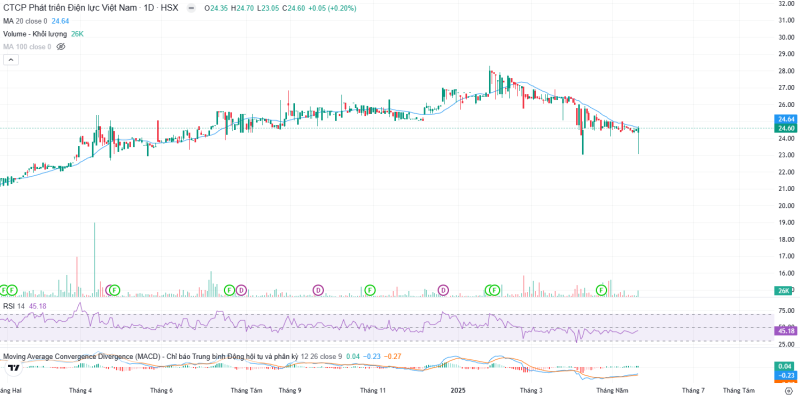Click the minus pill beside the HSX symbol title

[x=191, y=9]
